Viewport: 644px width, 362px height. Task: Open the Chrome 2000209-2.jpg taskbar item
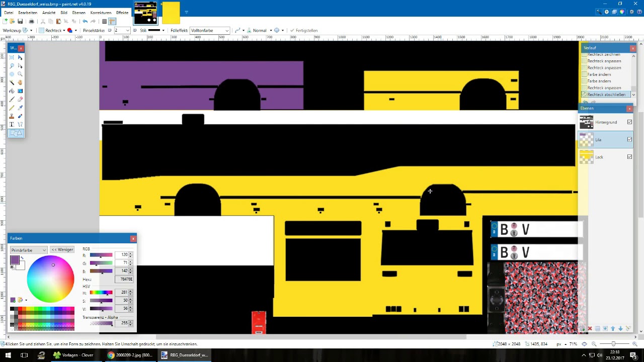(x=130, y=355)
